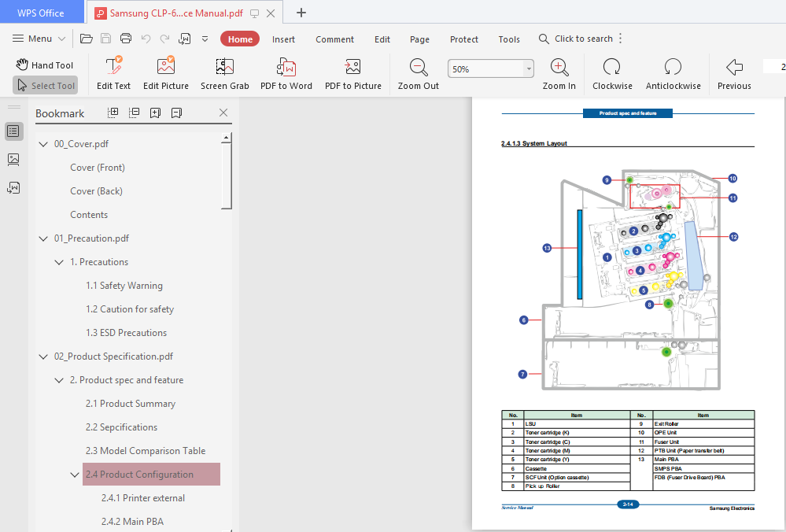
Task: Open the Menu button
Action: click(x=39, y=39)
